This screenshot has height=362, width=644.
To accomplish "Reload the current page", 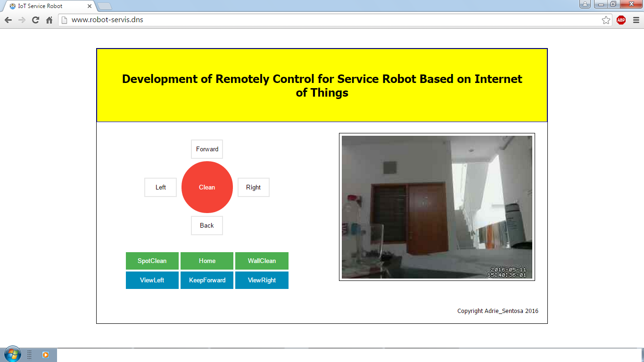I will tap(35, 20).
